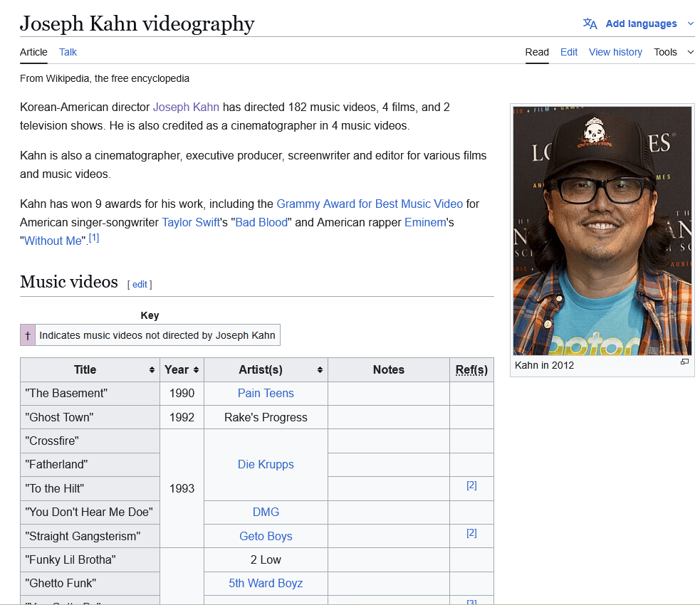Open the Without Me link

pos(53,241)
